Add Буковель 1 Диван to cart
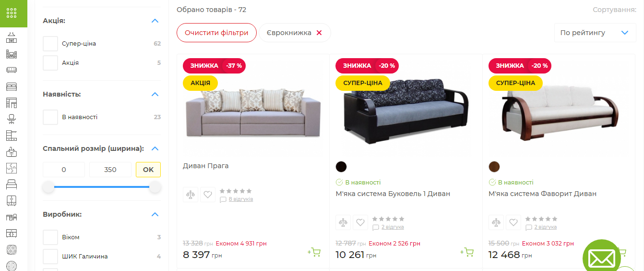Screen dimensions: 644x271 coord(467,252)
